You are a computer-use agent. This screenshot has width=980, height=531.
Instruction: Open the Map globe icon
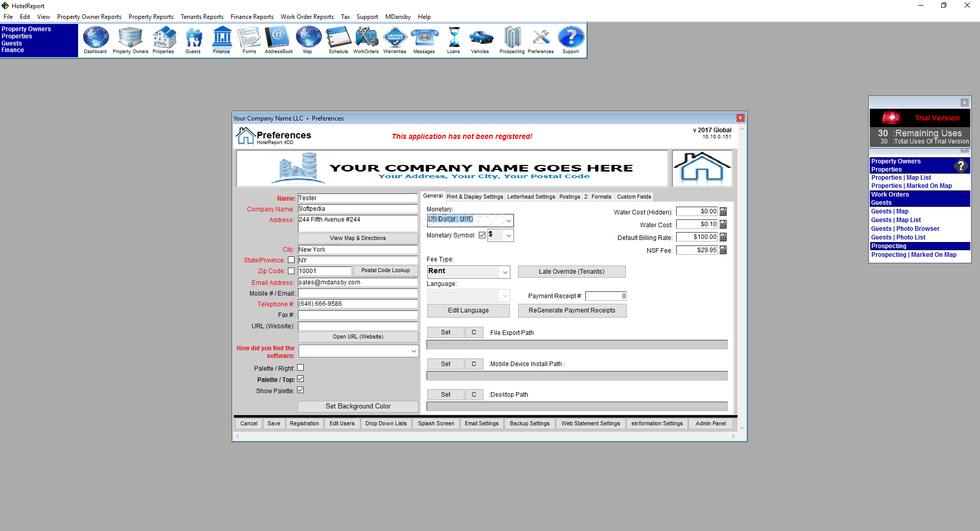pyautogui.click(x=308, y=40)
